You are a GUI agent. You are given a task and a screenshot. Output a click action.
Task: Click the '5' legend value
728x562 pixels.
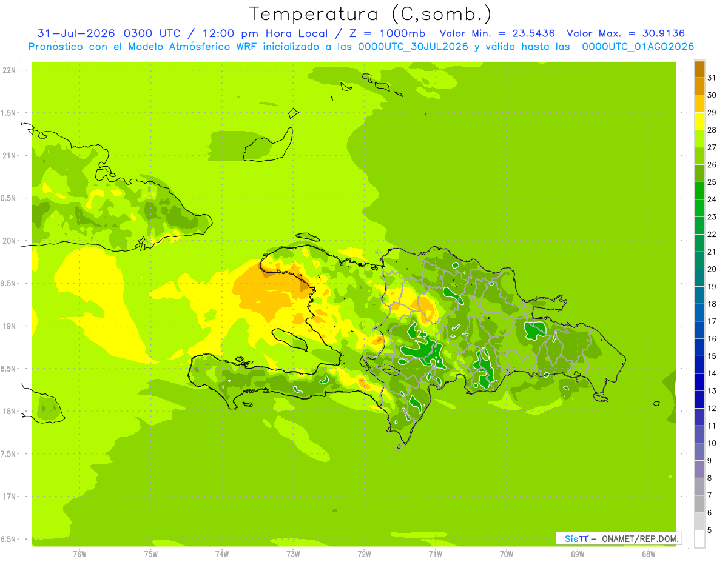pyautogui.click(x=710, y=530)
